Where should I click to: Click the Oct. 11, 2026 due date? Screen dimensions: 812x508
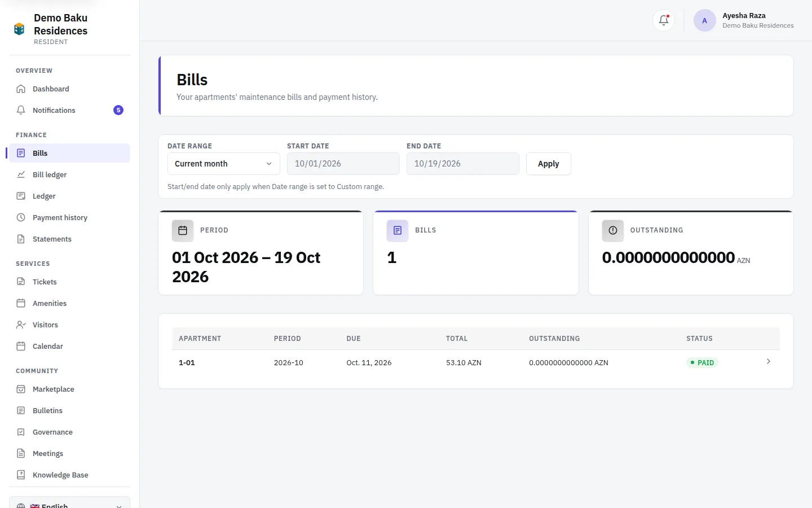click(369, 363)
